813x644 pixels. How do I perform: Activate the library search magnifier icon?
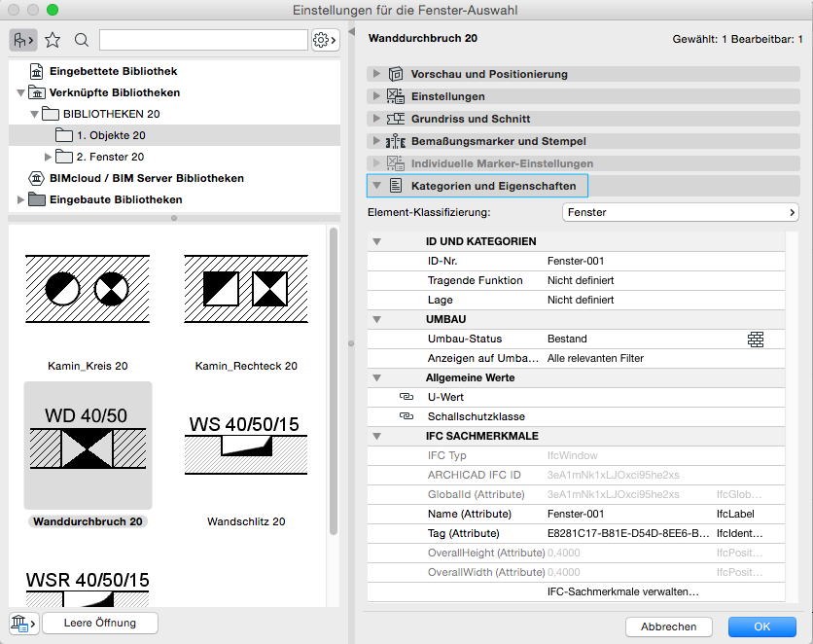coord(82,40)
